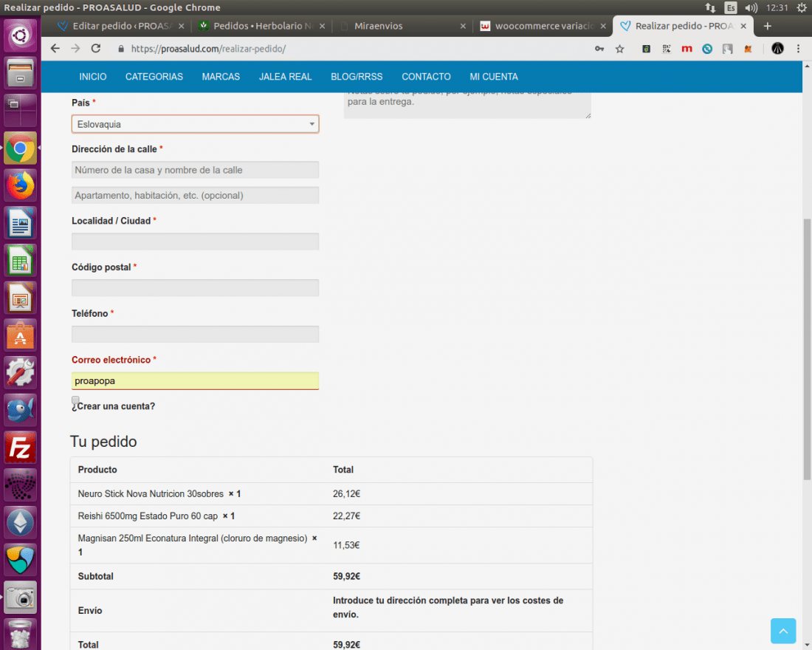812x650 pixels.
Task: Switch to the 'Editar pedido' tab
Action: click(x=122, y=26)
